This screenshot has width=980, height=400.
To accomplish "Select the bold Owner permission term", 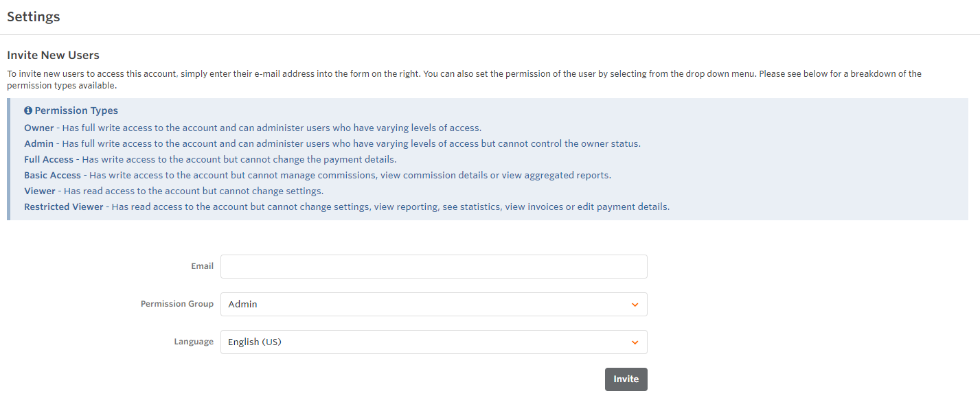I will (x=38, y=128).
